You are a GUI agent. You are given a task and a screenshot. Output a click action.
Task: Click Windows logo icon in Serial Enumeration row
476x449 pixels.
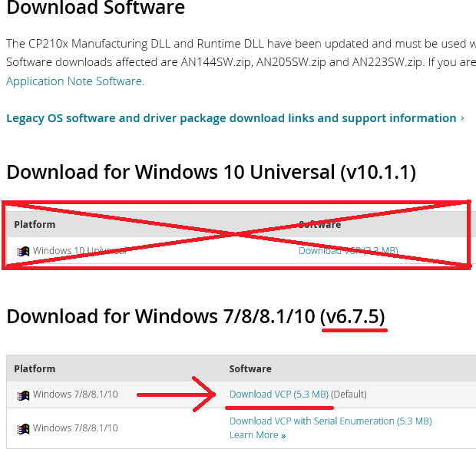(x=23, y=428)
